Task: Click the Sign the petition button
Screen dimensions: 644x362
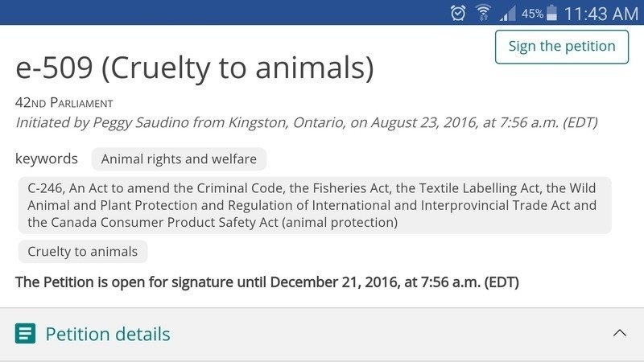Action: 561,47
